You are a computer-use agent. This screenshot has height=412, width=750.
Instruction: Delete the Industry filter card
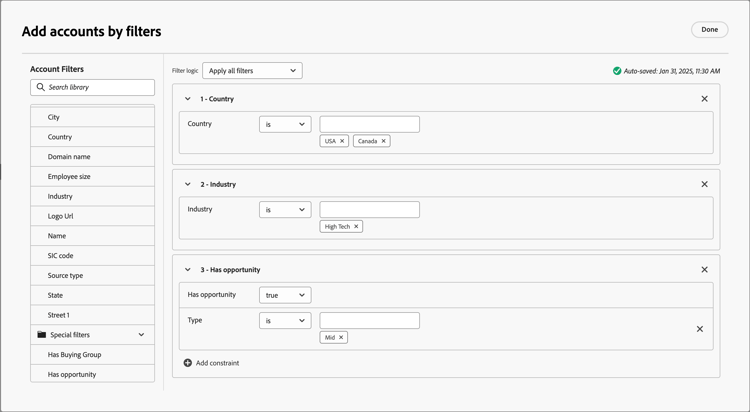tap(704, 184)
